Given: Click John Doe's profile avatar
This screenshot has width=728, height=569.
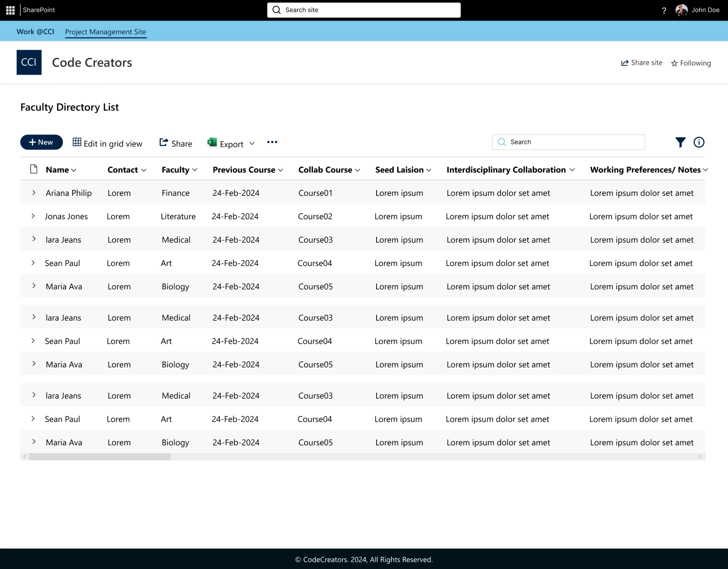Looking at the screenshot, I should pos(681,10).
